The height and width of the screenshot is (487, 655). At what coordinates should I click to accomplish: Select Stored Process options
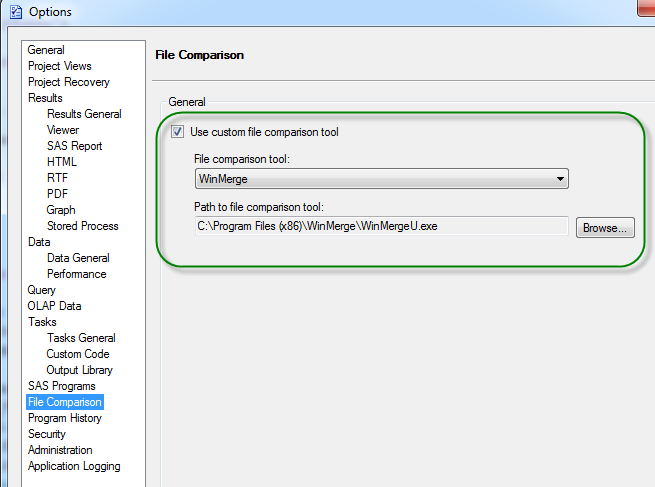(83, 226)
